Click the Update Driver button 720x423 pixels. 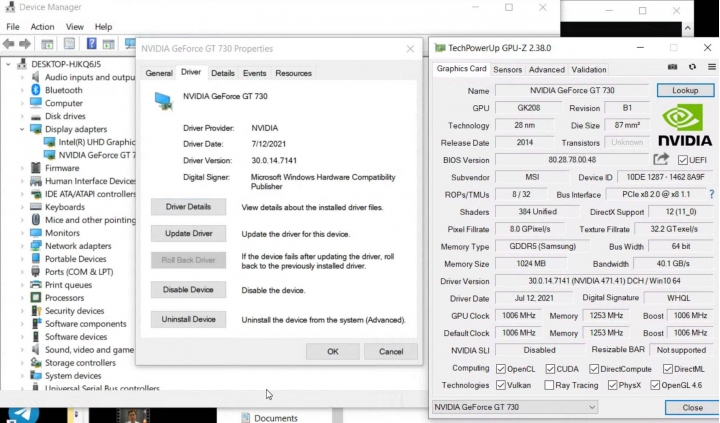tap(188, 233)
